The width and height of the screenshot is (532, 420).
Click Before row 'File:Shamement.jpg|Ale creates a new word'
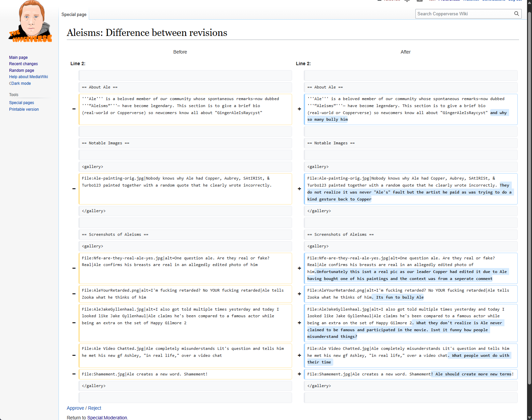point(185,374)
